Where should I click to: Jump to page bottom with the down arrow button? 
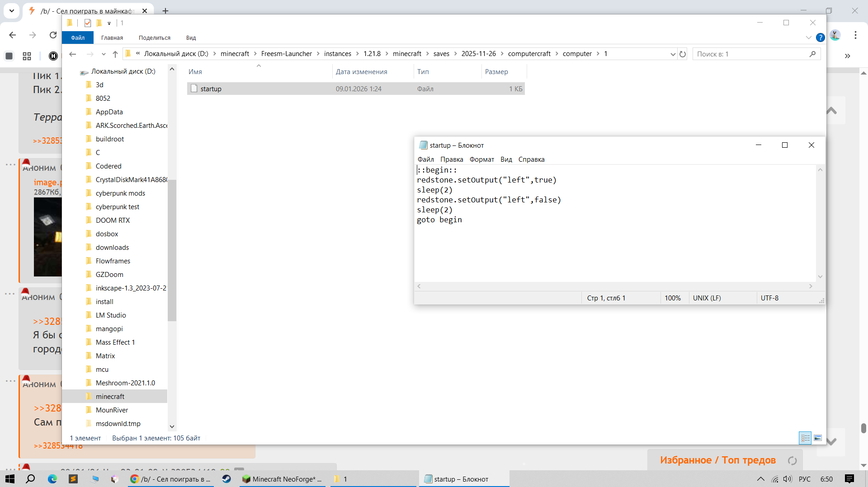(831, 441)
